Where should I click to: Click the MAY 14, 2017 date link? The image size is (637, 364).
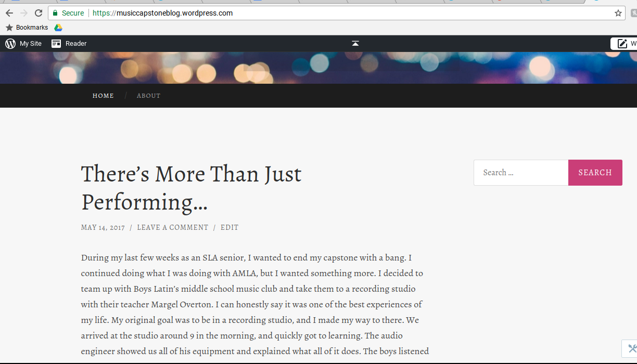(x=103, y=228)
